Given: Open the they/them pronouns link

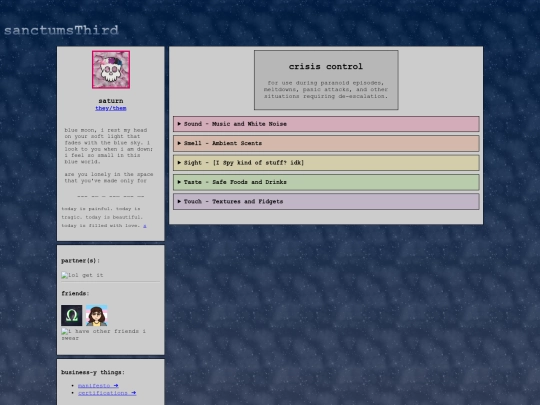Looking at the screenshot, I should coord(111,108).
